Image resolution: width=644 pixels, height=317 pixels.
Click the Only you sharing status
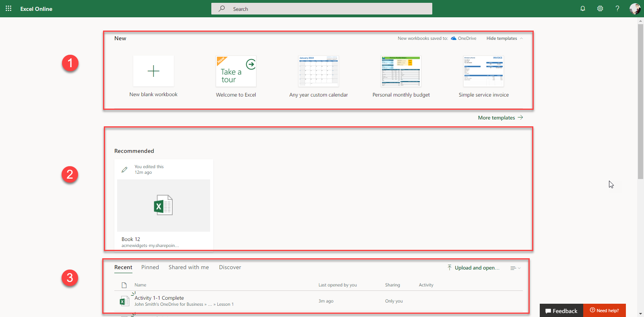pos(394,301)
